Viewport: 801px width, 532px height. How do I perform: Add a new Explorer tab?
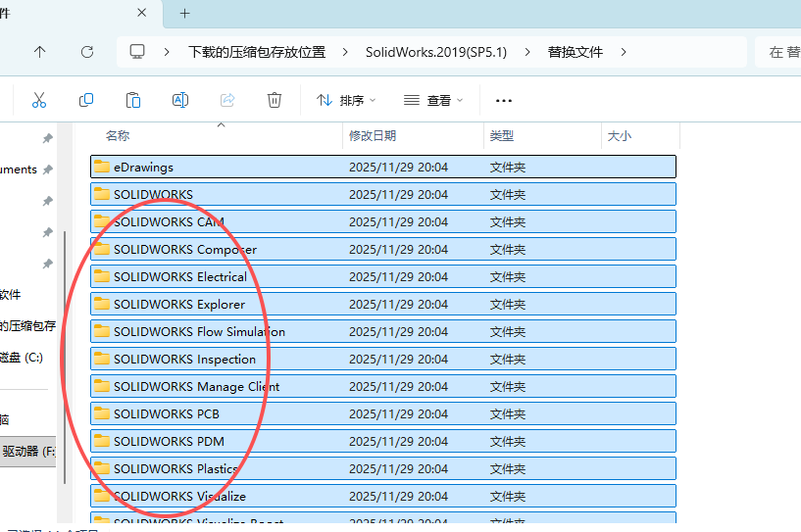185,14
